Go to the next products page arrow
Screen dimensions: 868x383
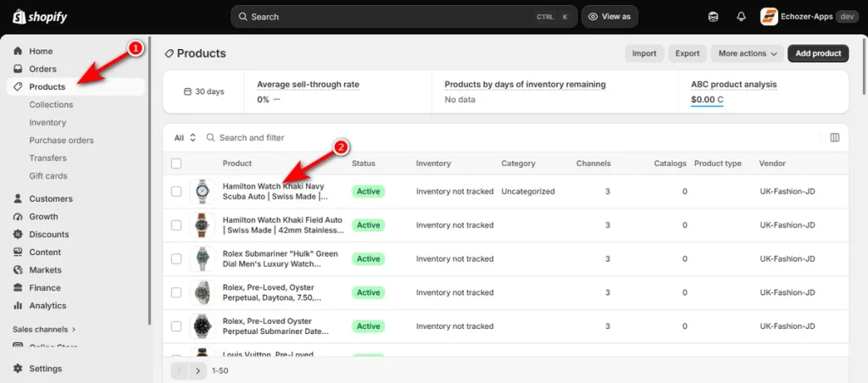198,370
